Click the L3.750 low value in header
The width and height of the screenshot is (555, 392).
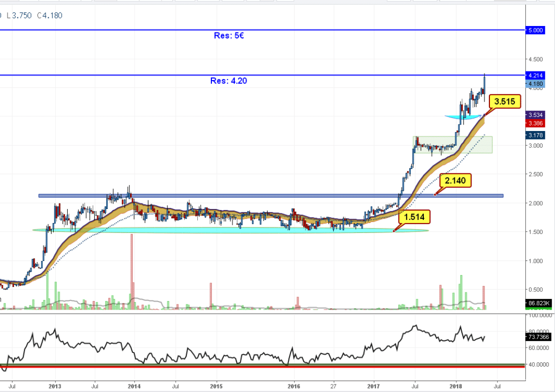pos(19,16)
